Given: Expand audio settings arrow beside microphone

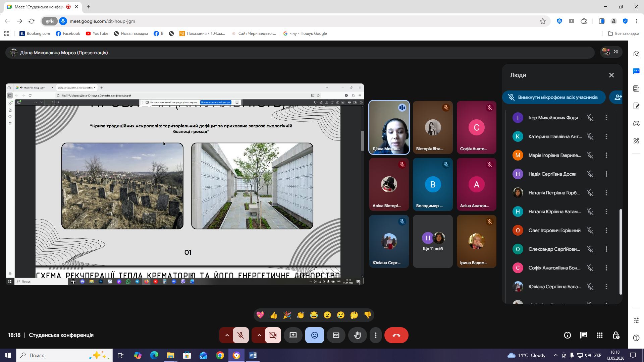Looking at the screenshot, I should tap(227, 335).
